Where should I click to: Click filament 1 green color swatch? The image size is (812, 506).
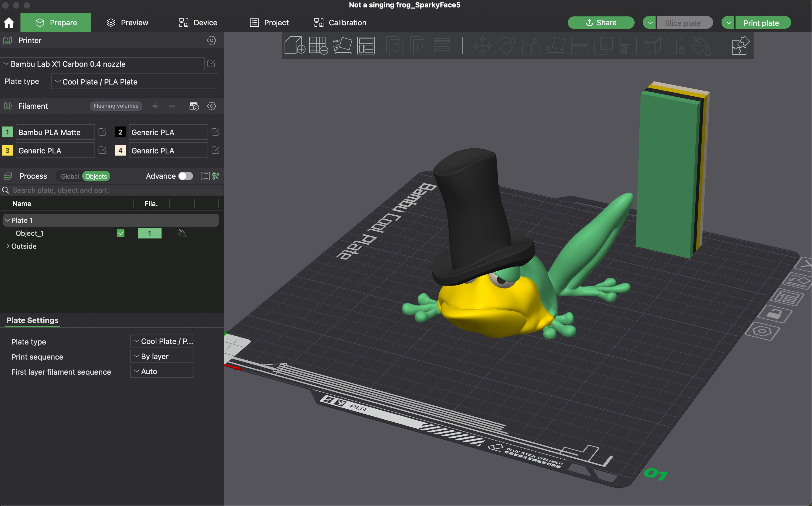(7, 132)
